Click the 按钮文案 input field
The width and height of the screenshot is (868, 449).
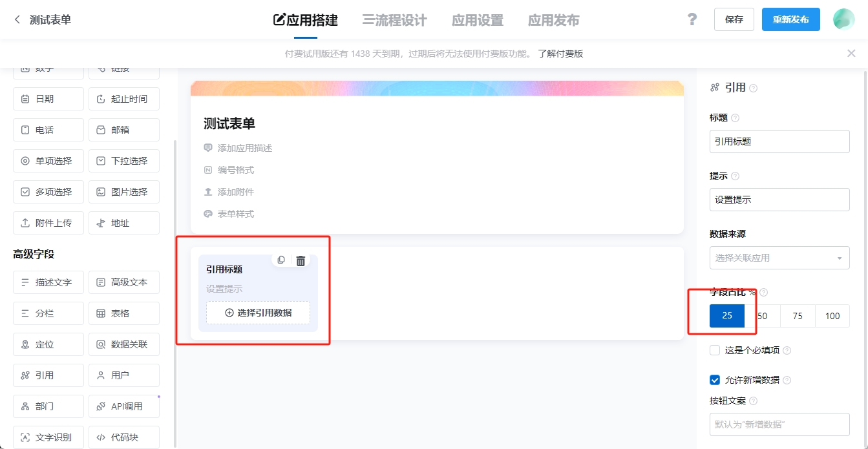coord(779,424)
